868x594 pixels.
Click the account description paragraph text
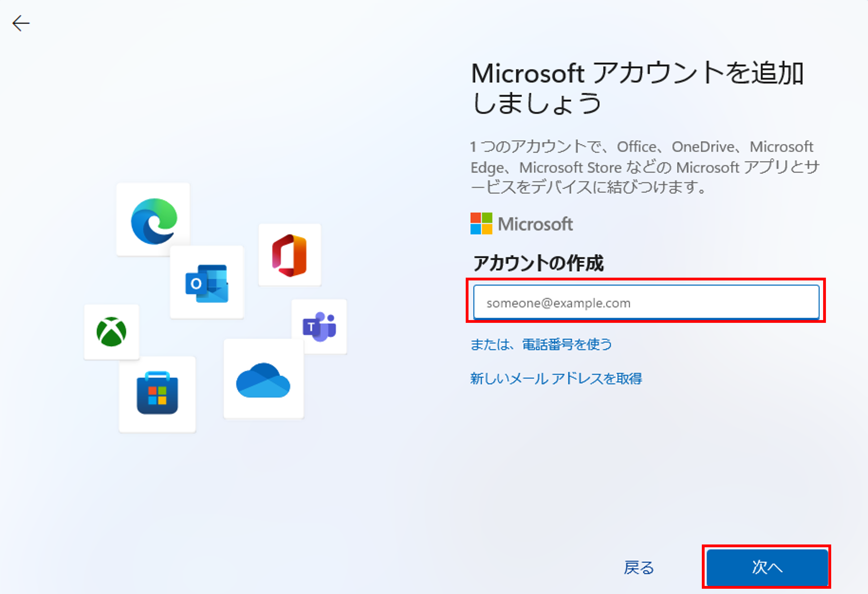point(642,167)
